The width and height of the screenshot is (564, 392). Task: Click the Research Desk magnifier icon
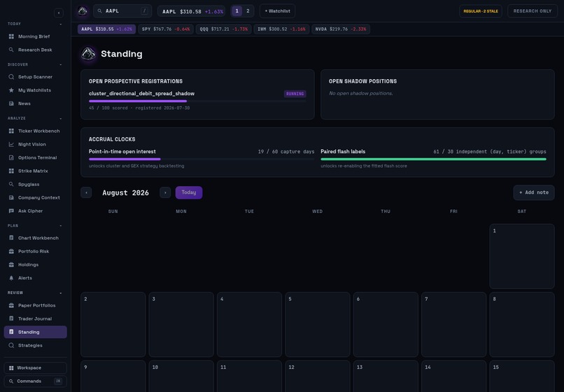pos(11,50)
